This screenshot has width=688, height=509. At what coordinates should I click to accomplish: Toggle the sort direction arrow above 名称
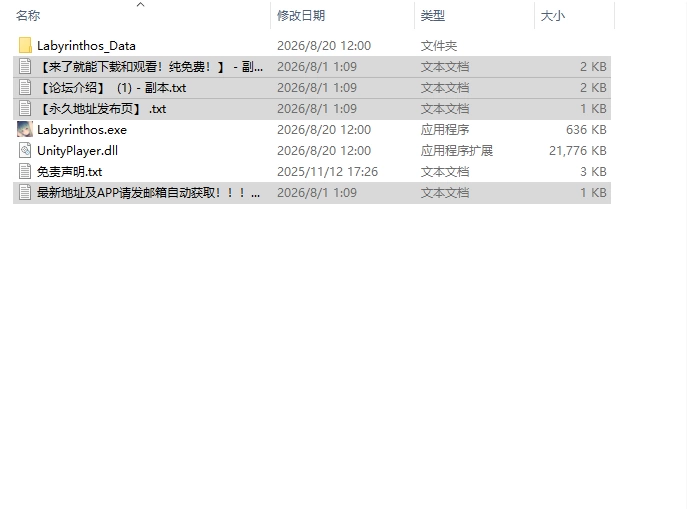click(x=140, y=4)
